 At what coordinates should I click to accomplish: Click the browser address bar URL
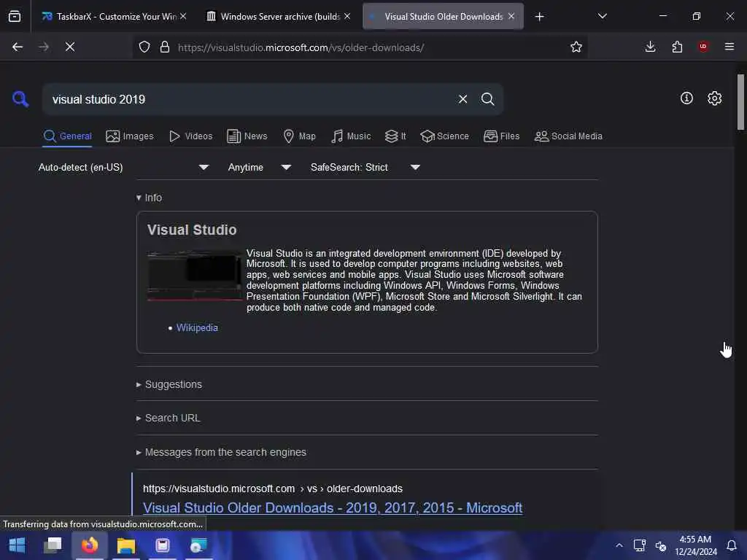pos(301,47)
